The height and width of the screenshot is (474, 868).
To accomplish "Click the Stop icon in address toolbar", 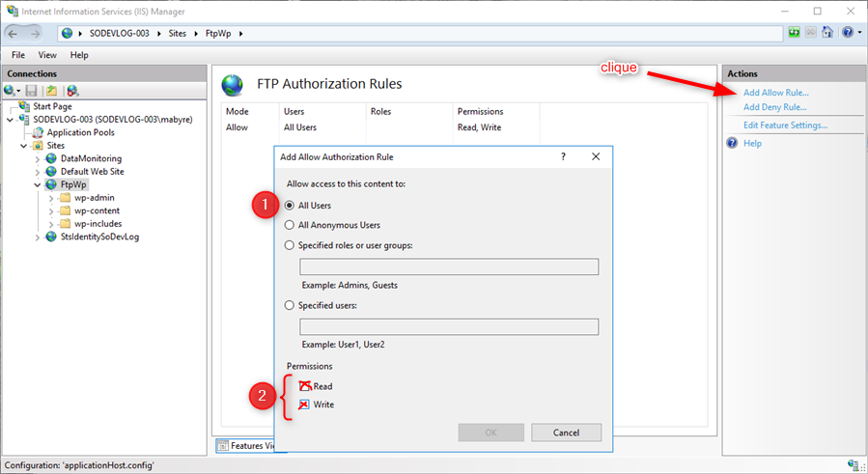I will coord(810,33).
